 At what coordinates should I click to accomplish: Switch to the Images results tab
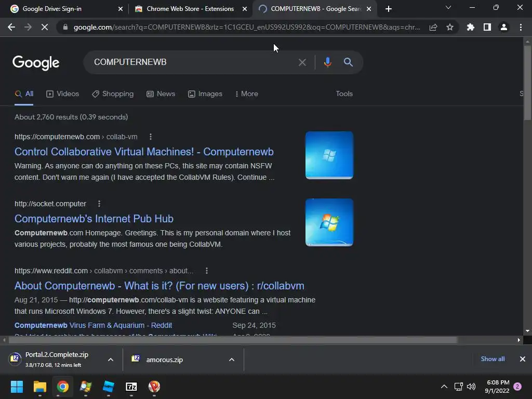(x=205, y=94)
